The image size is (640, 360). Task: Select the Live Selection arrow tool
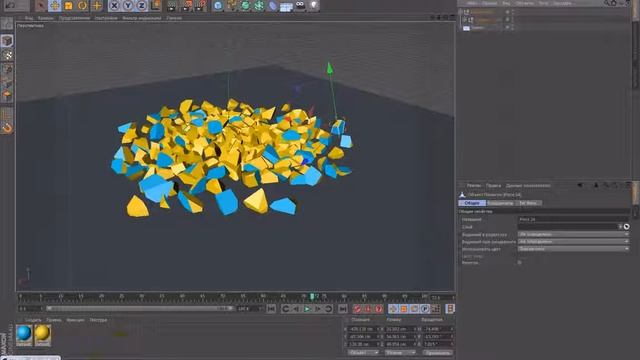40,5
